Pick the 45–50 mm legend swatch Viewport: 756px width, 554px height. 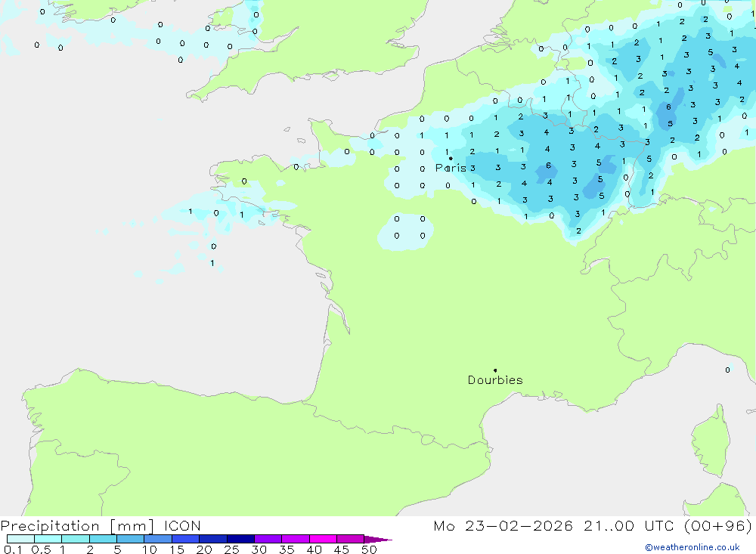pos(351,539)
